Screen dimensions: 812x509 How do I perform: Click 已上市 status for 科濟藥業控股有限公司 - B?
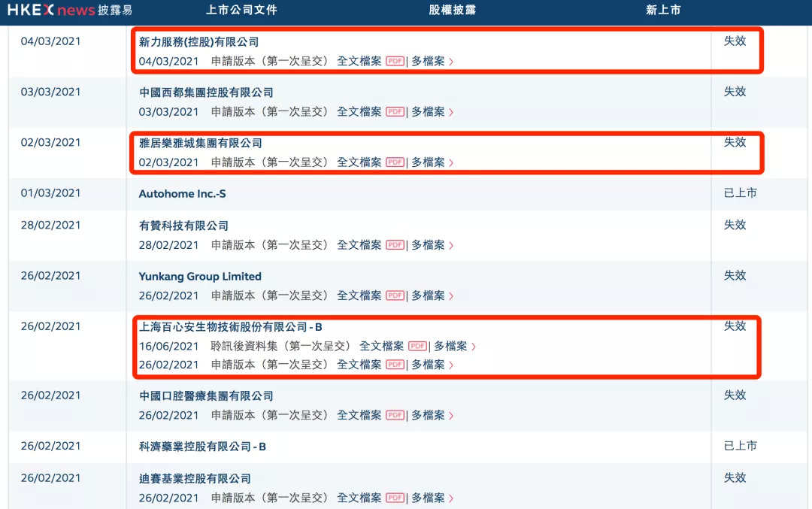pos(740,446)
